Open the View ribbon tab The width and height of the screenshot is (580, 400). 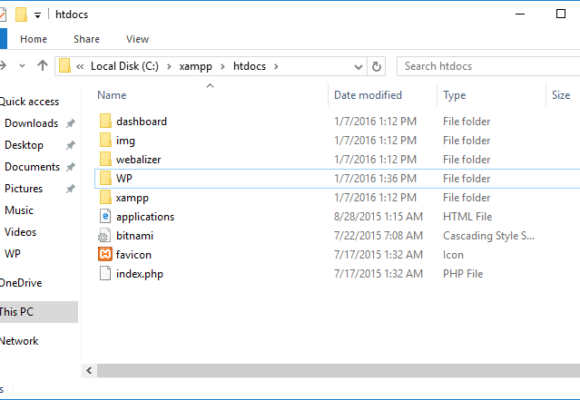click(137, 39)
